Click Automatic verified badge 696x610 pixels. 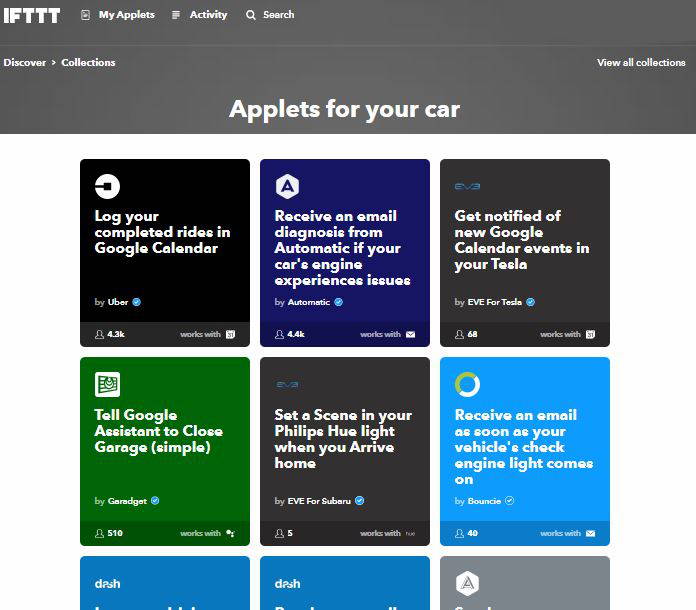[339, 302]
